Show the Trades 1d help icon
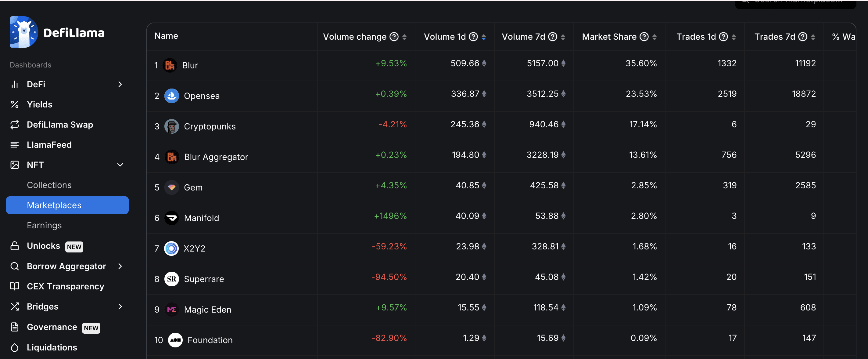 click(x=723, y=36)
